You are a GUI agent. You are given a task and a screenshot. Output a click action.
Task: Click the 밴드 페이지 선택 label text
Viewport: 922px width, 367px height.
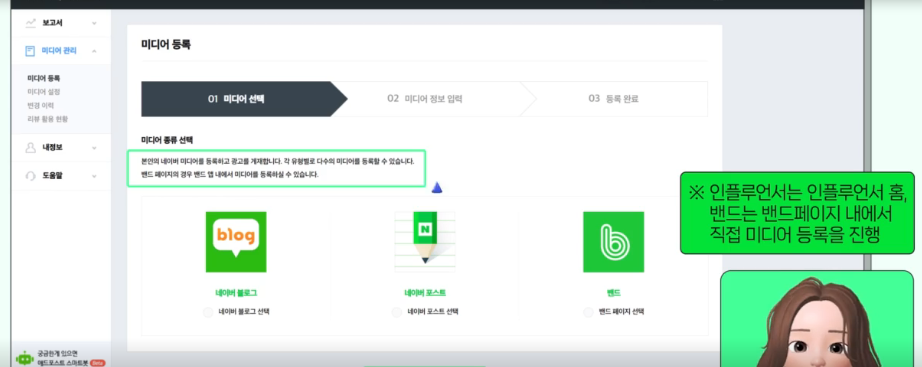pos(621,312)
